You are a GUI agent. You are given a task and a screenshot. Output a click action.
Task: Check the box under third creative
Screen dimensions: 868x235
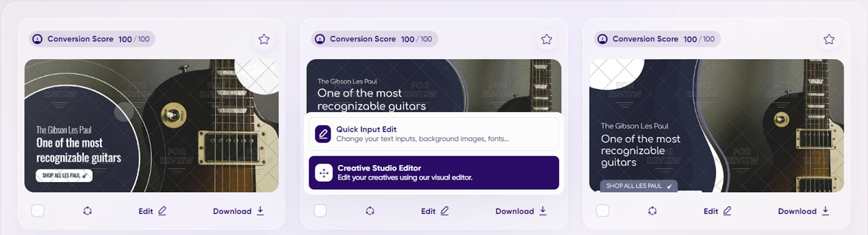[603, 211]
